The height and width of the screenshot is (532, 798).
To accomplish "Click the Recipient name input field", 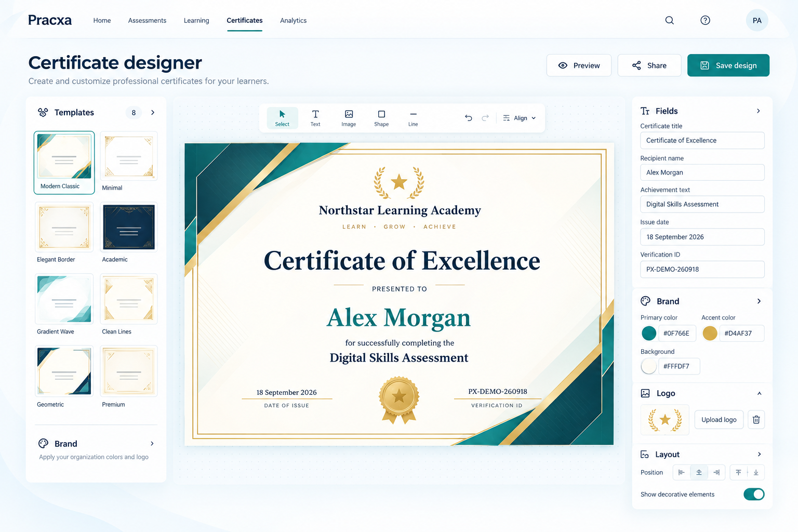I will pyautogui.click(x=702, y=172).
